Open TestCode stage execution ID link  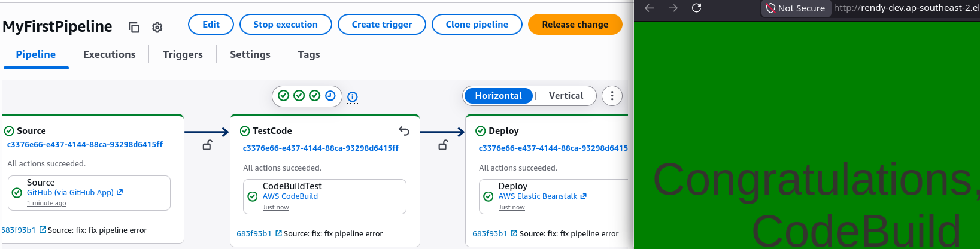point(321,148)
